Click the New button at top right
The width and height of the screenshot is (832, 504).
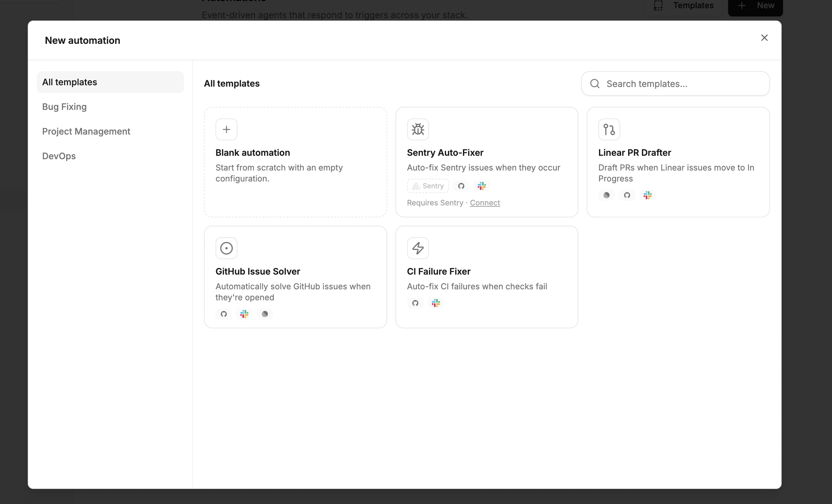(x=755, y=5)
